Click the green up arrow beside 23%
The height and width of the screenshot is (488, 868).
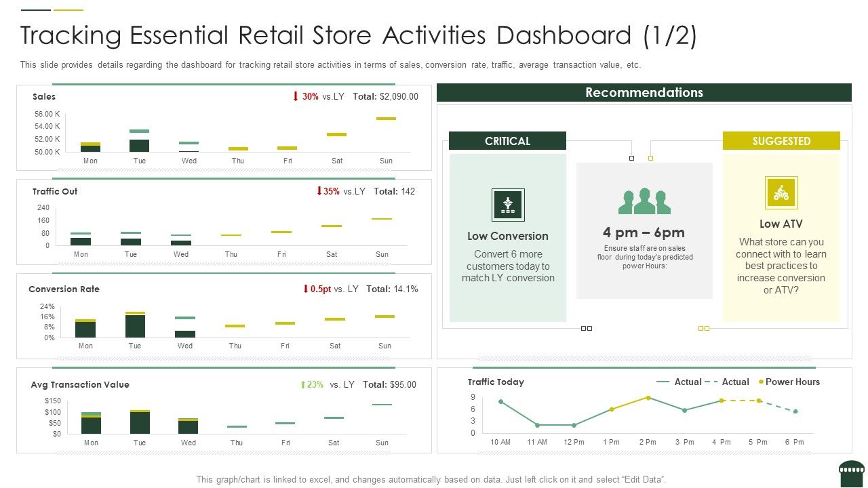coord(303,384)
